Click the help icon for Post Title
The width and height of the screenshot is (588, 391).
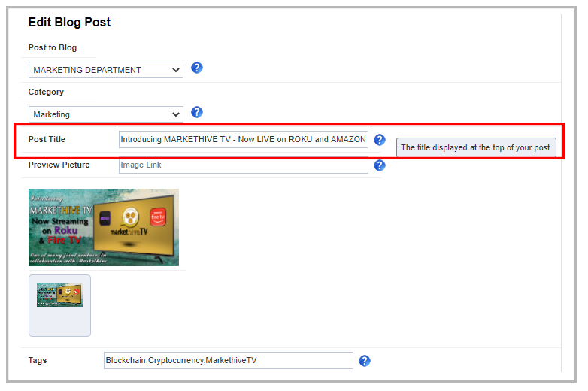tap(380, 140)
